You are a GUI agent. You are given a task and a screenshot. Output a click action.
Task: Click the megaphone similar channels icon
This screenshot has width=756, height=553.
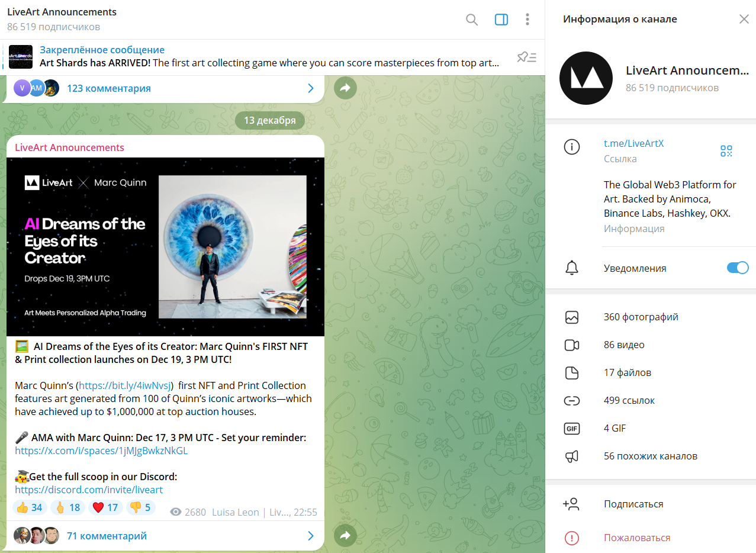572,456
